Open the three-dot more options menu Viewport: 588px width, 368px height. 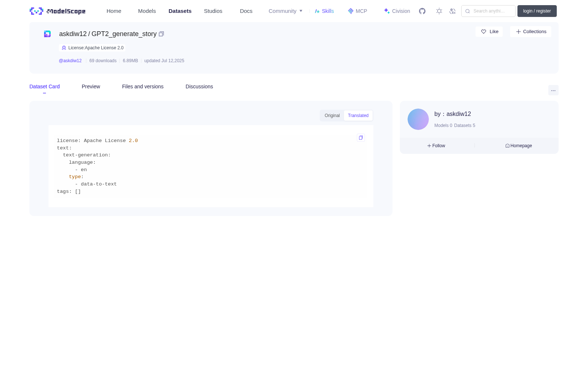[x=553, y=90]
